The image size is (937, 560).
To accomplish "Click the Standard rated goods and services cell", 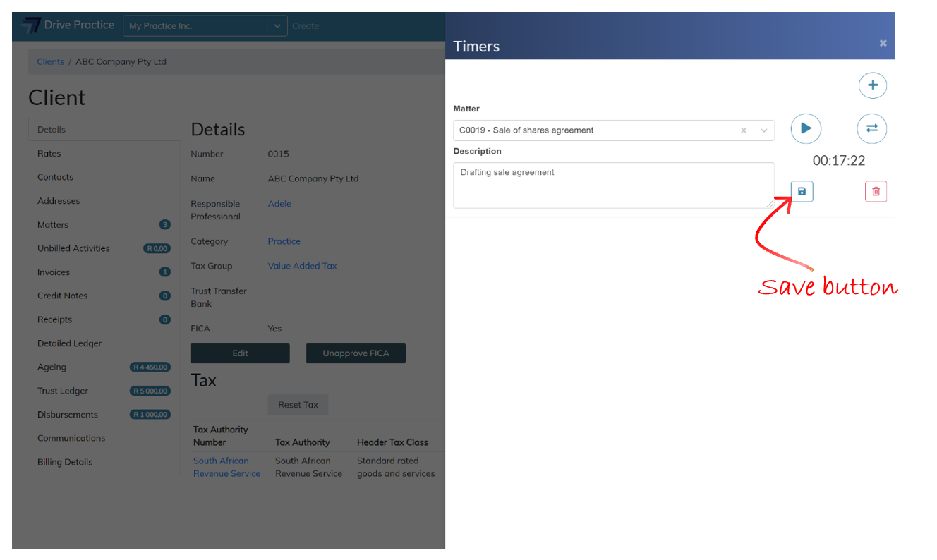I will (x=396, y=467).
